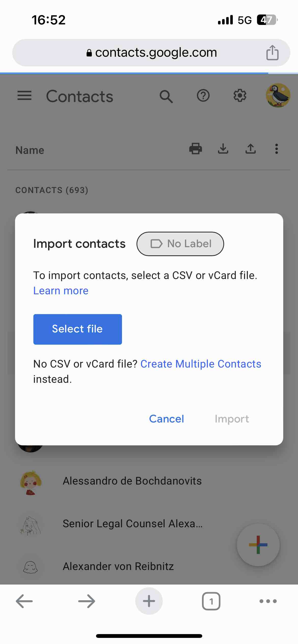Open your account profile avatar

click(278, 96)
